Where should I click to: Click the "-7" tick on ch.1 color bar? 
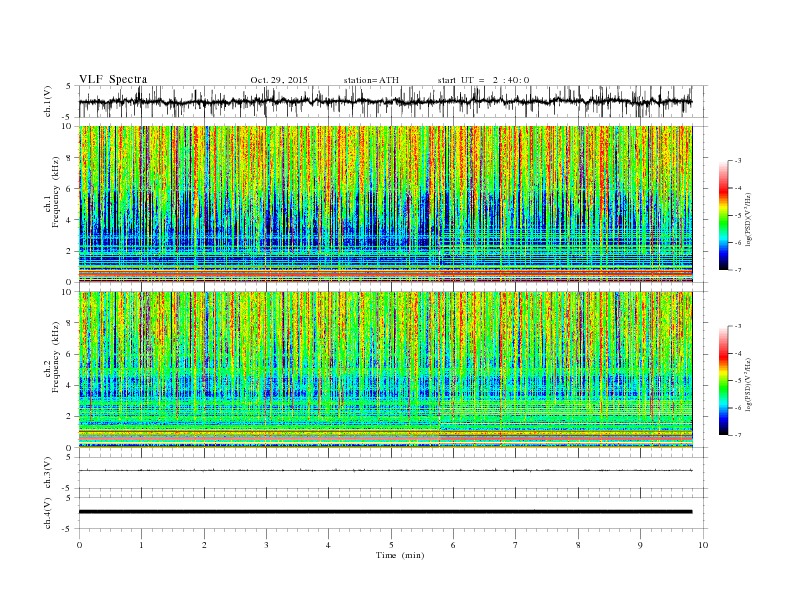(738, 270)
